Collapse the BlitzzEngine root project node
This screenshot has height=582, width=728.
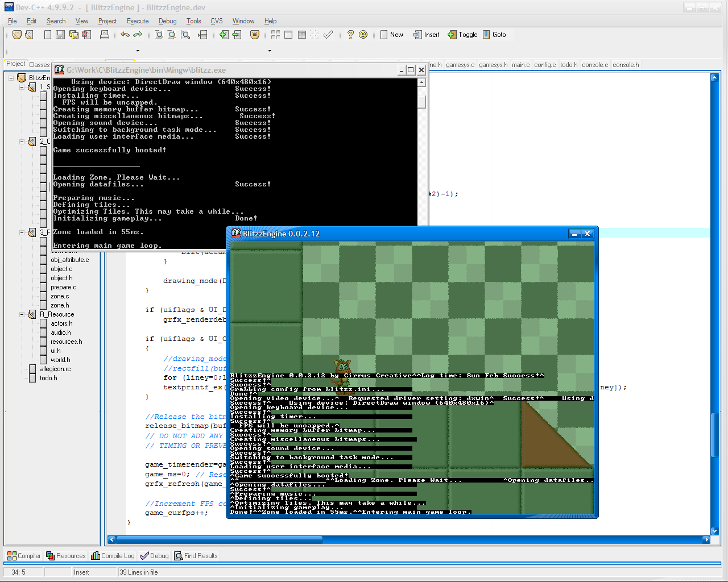(x=11, y=78)
